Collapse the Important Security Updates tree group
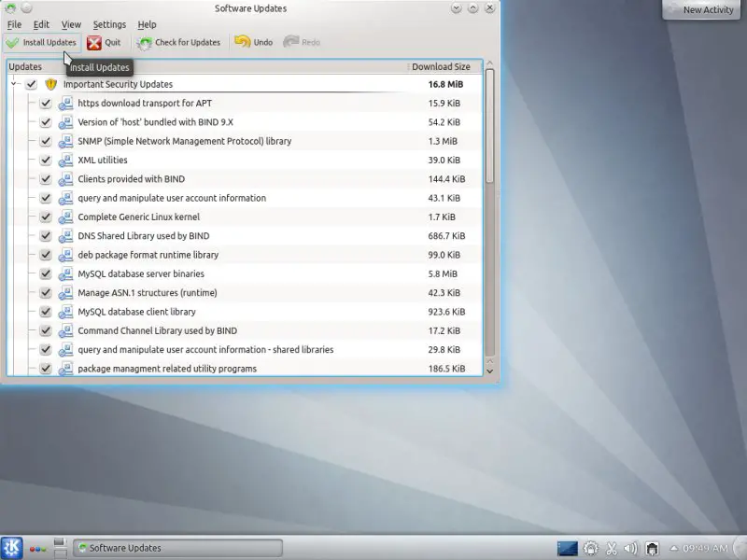 coord(14,84)
